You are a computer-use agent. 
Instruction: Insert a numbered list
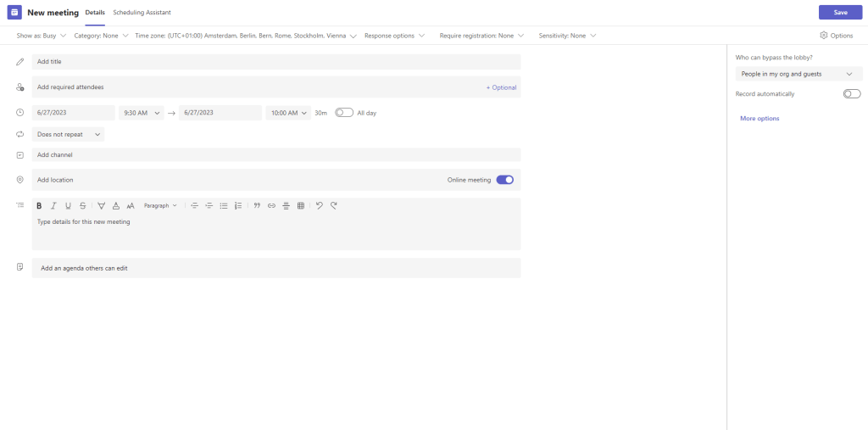[x=238, y=205]
